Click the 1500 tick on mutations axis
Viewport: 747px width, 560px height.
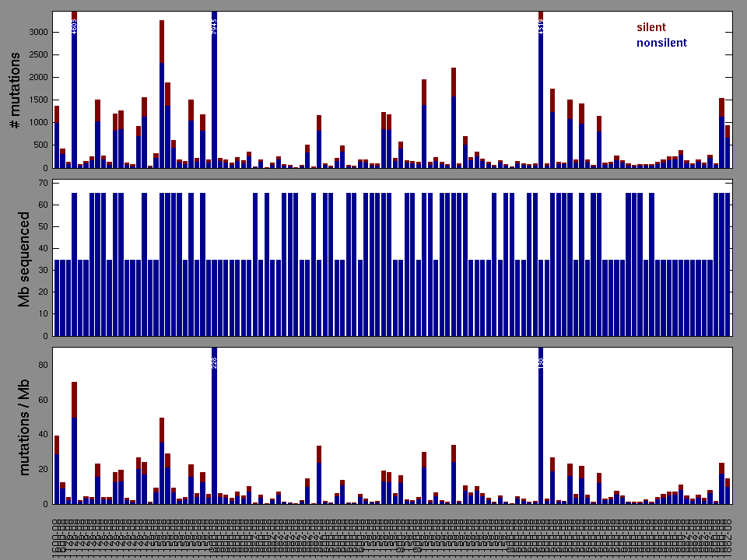[x=38, y=100]
